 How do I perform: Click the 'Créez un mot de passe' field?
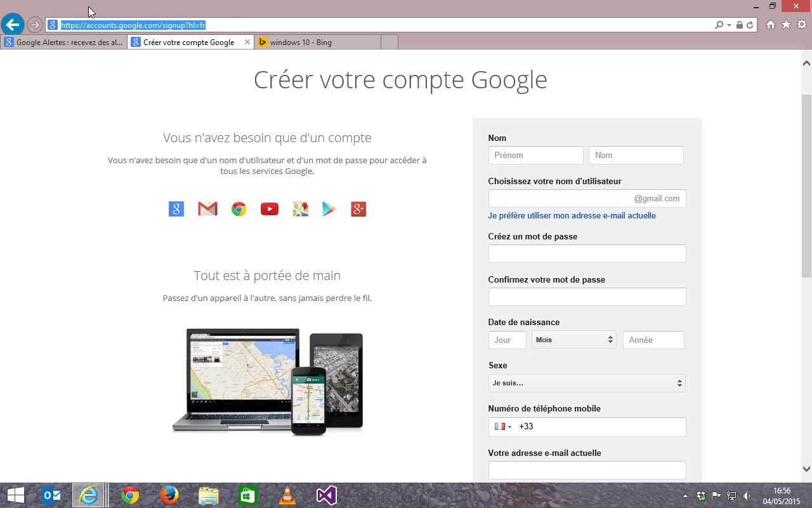pyautogui.click(x=587, y=254)
